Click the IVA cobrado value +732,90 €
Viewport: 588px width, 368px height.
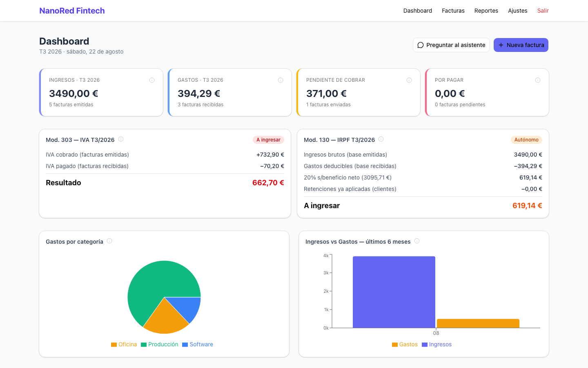point(270,155)
